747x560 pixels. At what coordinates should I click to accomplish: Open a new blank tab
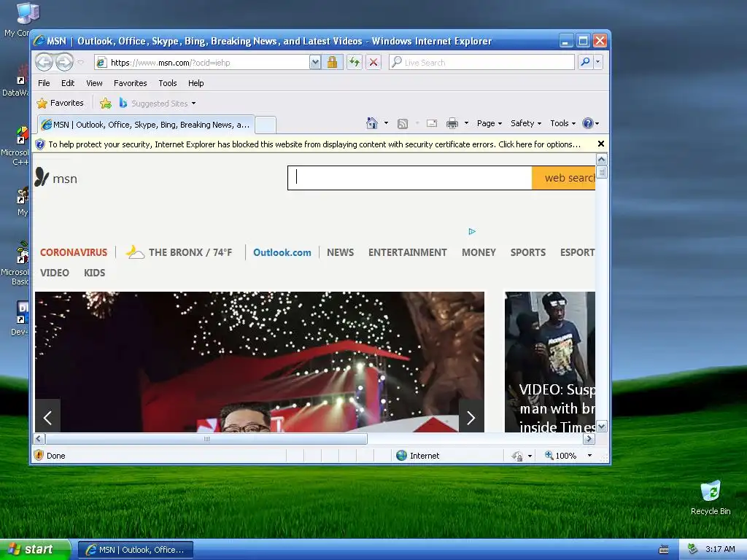266,125
